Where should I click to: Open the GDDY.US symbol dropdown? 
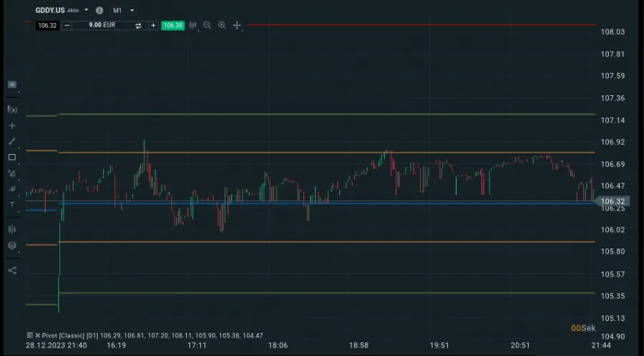(86, 11)
